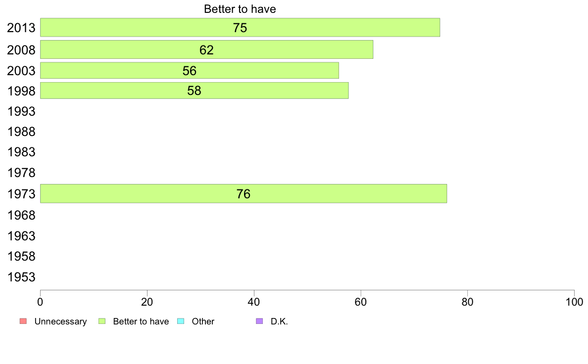Click the 40 tick on x-axis
The width and height of the screenshot is (588, 364).
coord(254,302)
